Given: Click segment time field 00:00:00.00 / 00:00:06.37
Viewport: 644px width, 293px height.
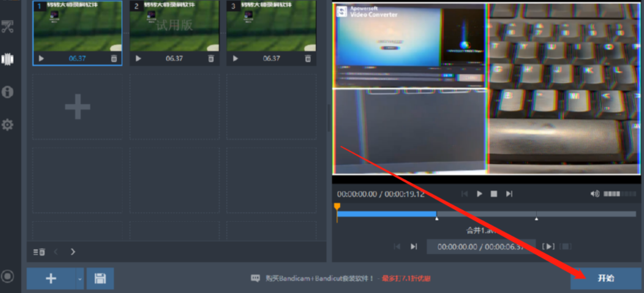Looking at the screenshot, I should click(x=481, y=246).
